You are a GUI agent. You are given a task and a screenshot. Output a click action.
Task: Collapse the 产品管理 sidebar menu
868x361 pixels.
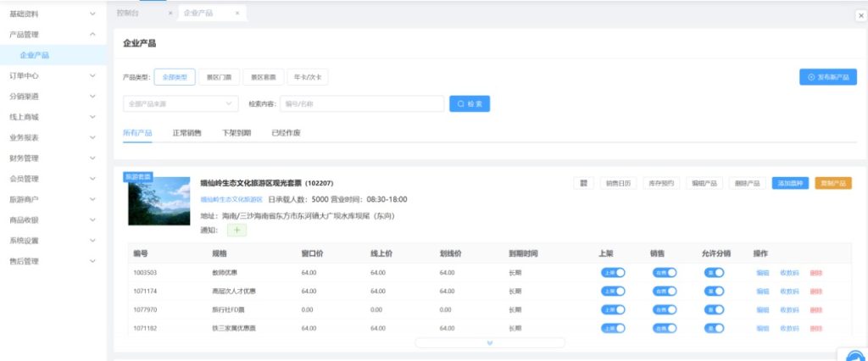[x=53, y=35]
